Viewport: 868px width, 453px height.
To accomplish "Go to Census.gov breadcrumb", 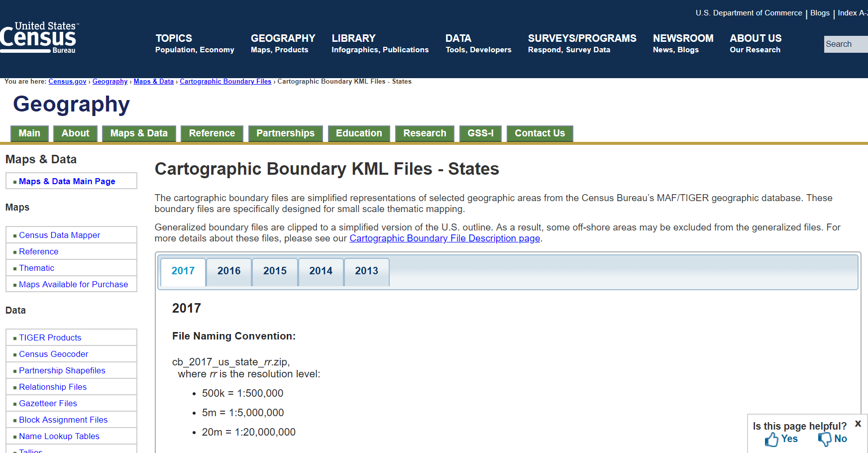I will pos(67,82).
